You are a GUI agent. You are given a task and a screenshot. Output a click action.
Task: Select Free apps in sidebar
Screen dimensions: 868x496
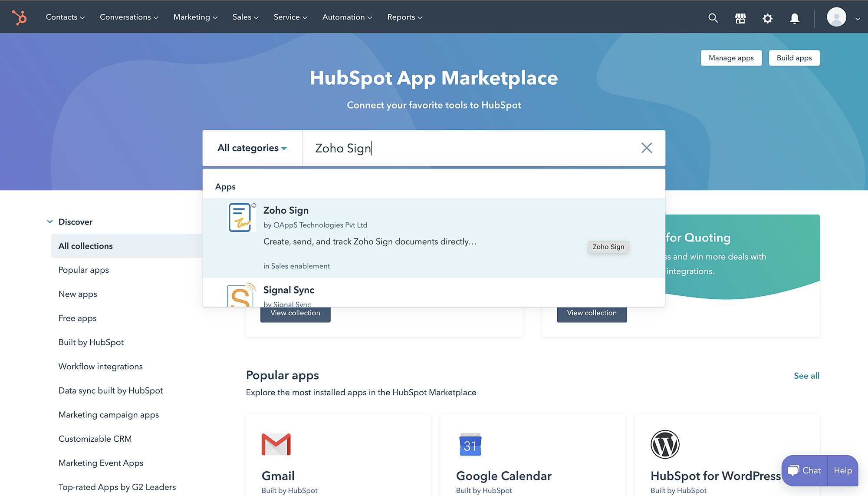[x=77, y=318]
